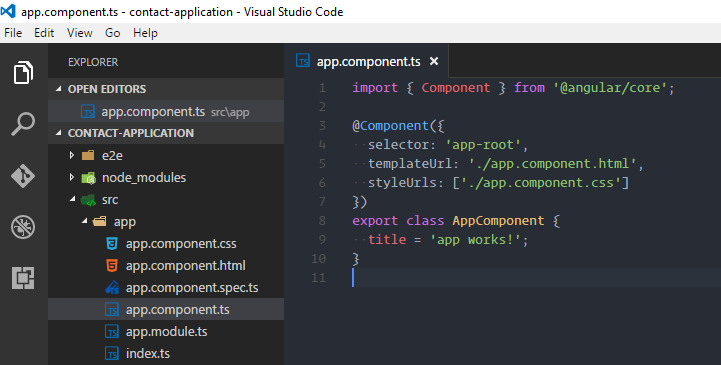Click the src folder name
The width and height of the screenshot is (721, 365).
coord(110,200)
